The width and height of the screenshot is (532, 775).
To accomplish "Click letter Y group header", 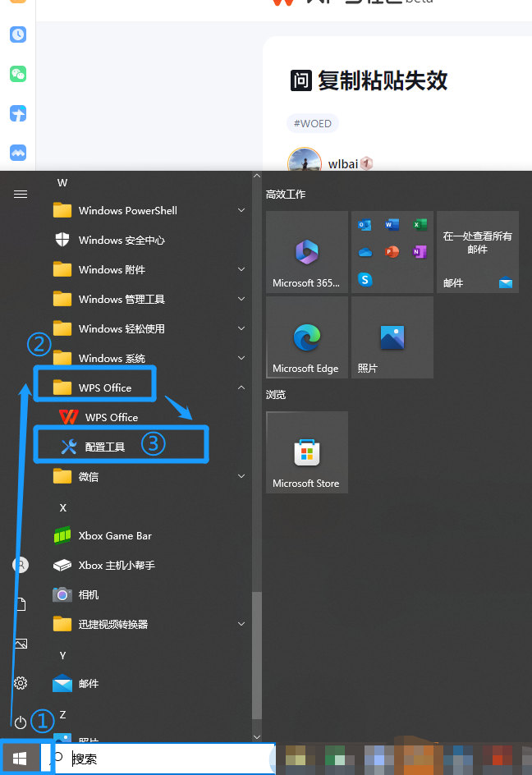I will coord(62,655).
